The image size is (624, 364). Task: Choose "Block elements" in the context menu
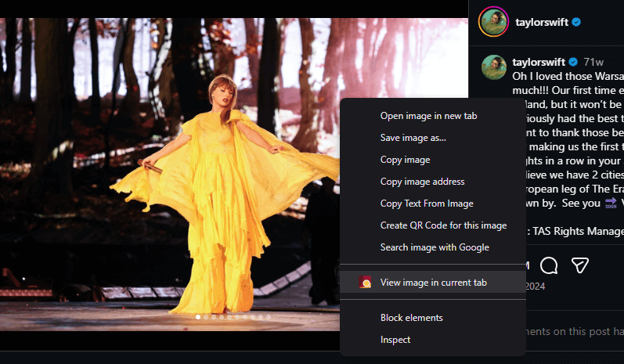coord(433,318)
